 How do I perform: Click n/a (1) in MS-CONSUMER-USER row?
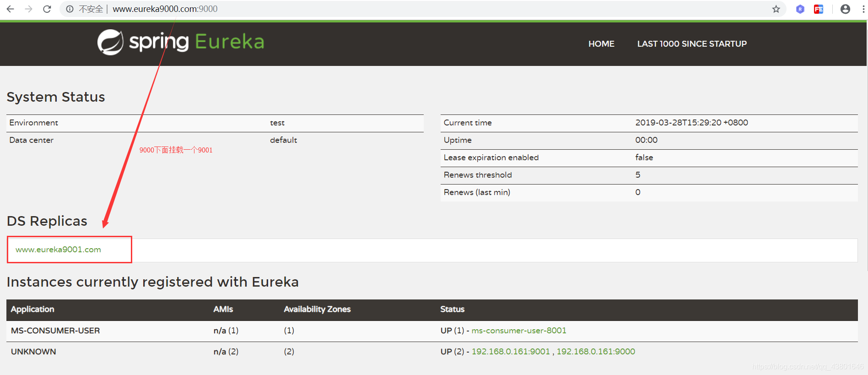click(x=226, y=331)
